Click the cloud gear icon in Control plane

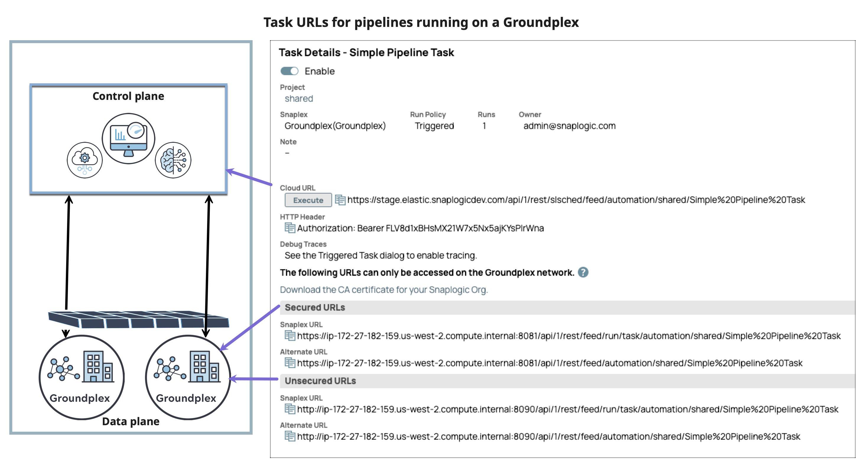84,160
